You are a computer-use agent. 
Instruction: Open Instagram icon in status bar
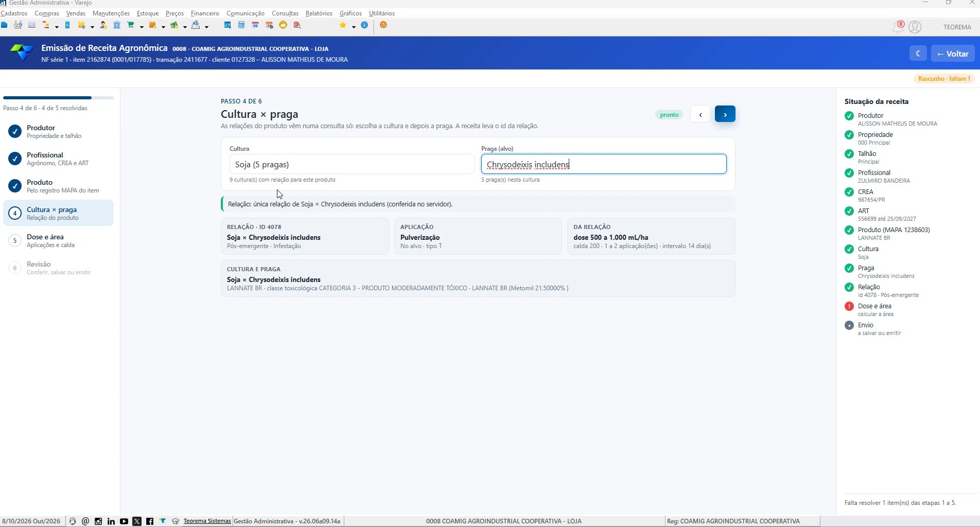tap(98, 521)
